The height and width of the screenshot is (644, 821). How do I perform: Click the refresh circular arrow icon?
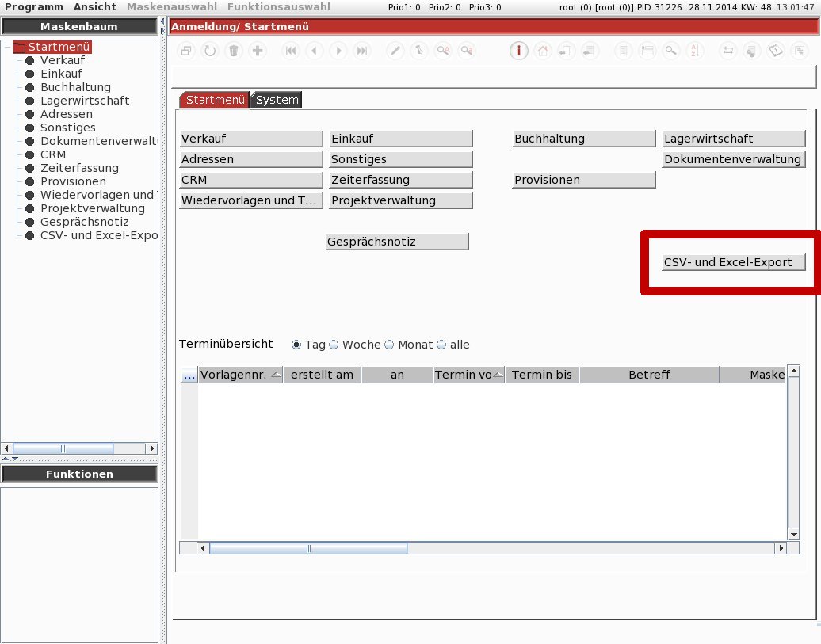(210, 51)
